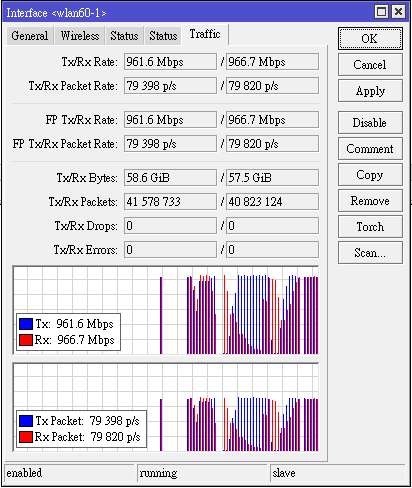The image size is (412, 488).
Task: Click the Tx/Rx Bytes label
Action: point(87,178)
